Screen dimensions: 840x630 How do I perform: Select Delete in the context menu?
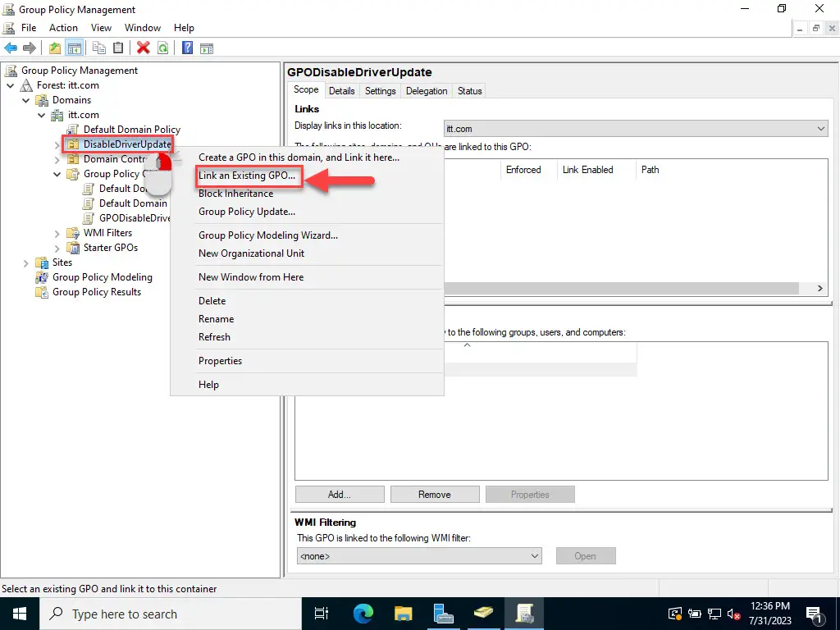point(212,301)
